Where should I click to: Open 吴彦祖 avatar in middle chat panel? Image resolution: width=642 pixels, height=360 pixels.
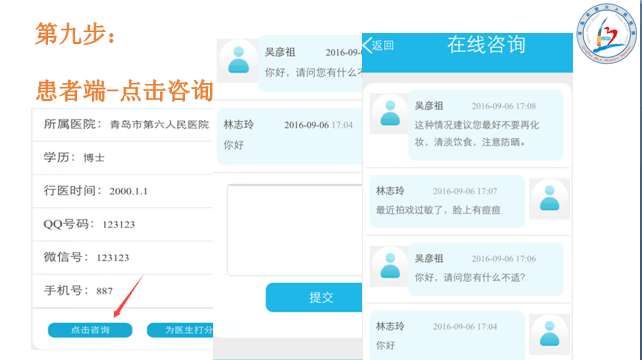238,61
